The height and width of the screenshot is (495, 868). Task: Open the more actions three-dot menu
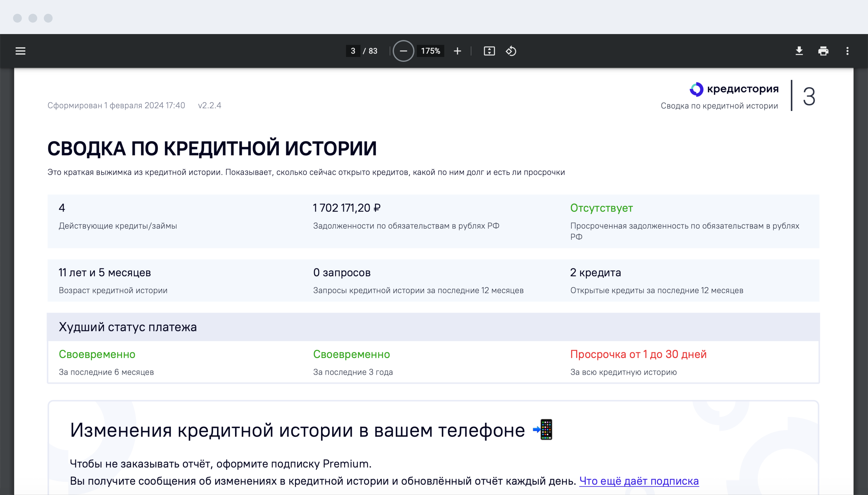847,51
